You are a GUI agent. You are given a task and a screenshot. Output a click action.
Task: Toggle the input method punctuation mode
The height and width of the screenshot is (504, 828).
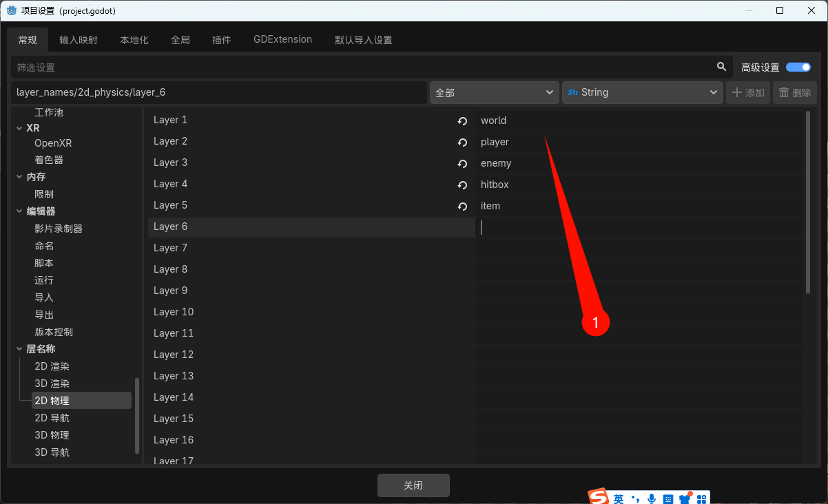[635, 498]
